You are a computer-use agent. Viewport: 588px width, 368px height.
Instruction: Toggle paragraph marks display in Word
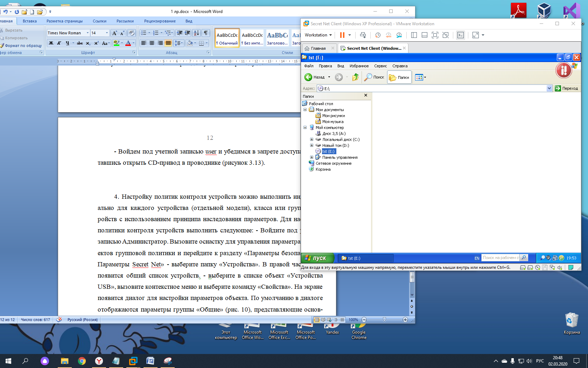[x=206, y=33]
